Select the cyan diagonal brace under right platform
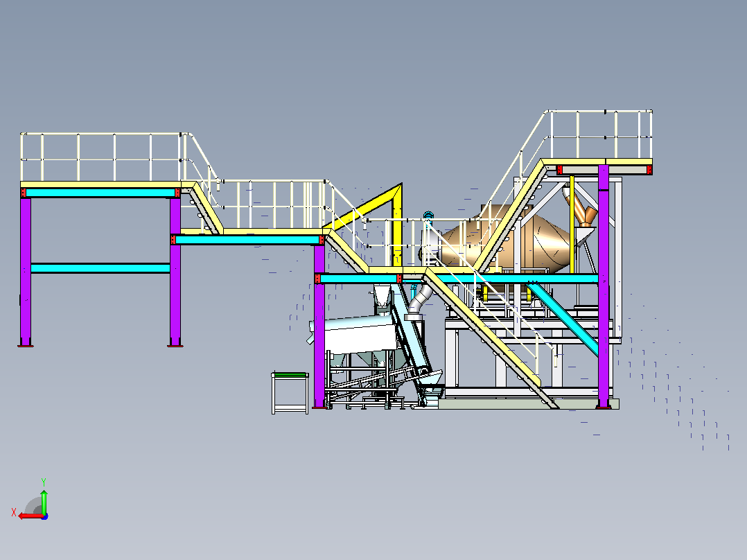The image size is (747, 560). click(563, 319)
